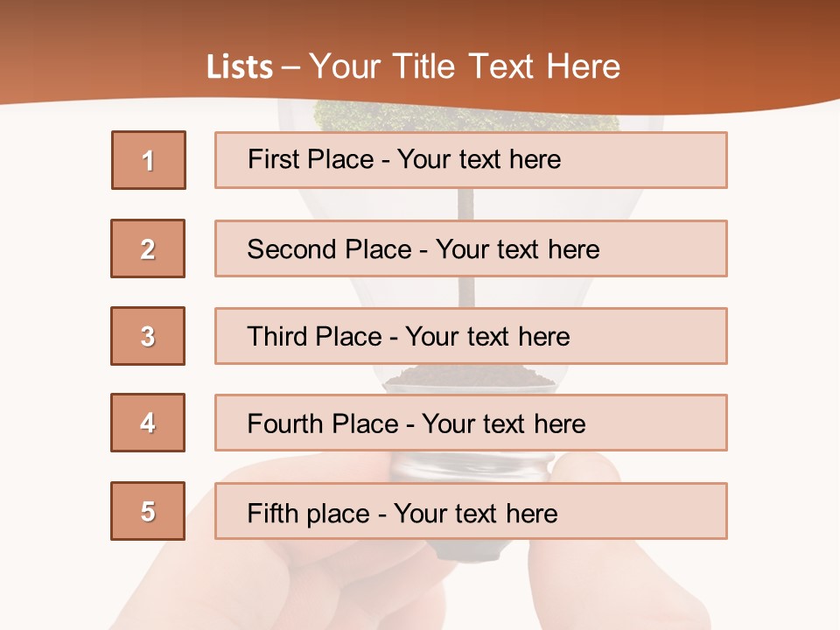Select the Fifth place text box

(x=471, y=512)
